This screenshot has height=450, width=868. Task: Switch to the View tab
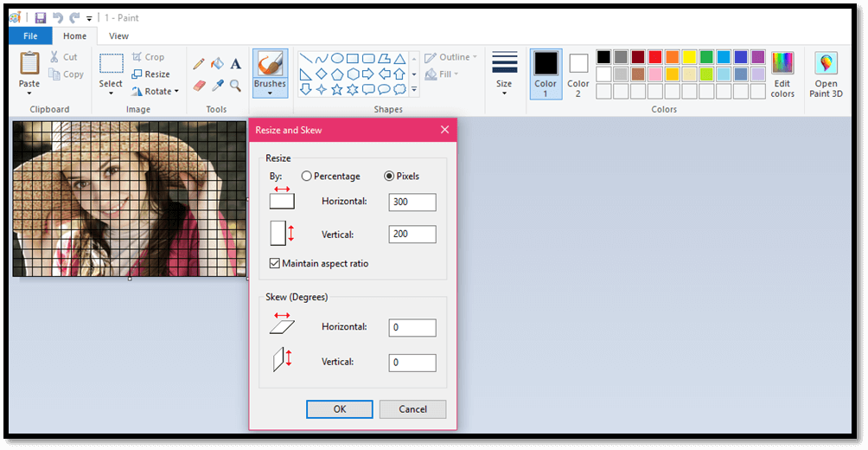pos(118,35)
